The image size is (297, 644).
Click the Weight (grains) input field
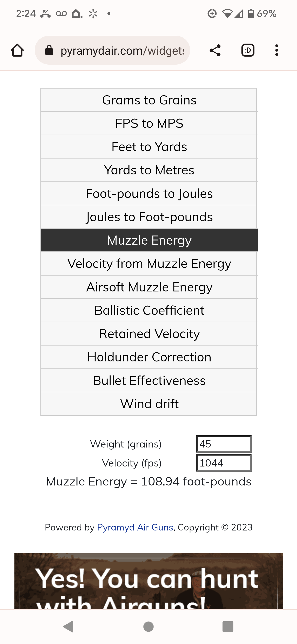point(224,444)
